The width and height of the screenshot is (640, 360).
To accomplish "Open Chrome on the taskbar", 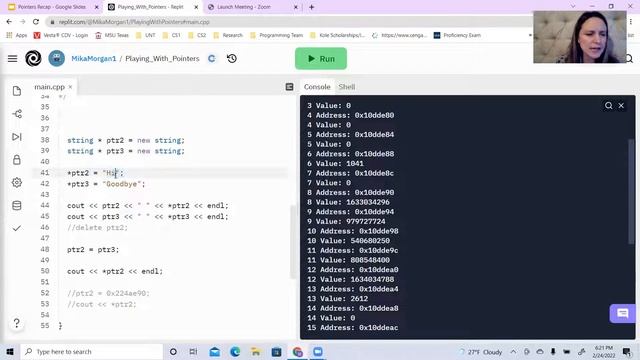I will [298, 352].
